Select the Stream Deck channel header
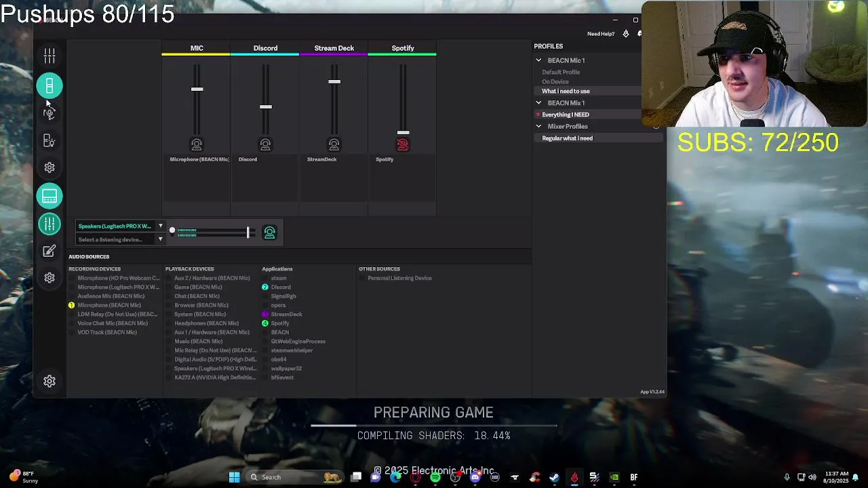The image size is (868, 488). [334, 48]
